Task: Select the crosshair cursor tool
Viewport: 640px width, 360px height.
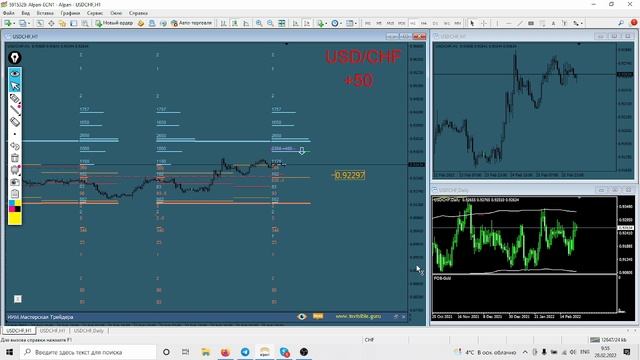Action: coord(484,23)
